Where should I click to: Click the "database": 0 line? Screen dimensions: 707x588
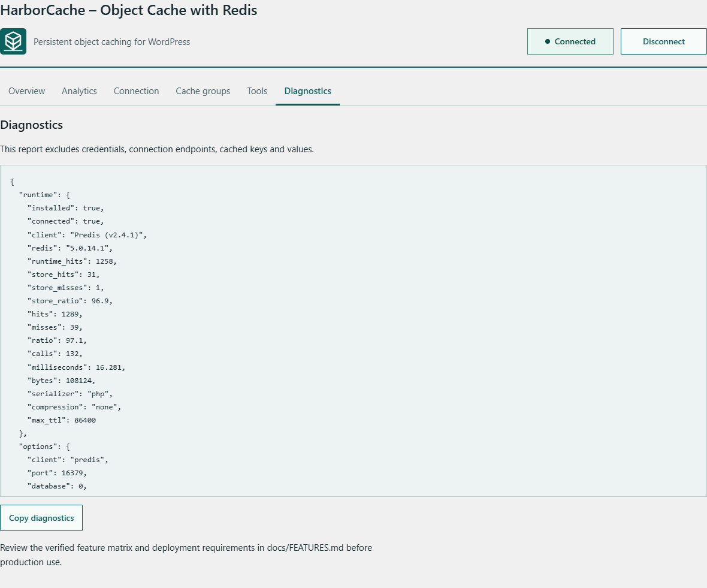point(58,486)
